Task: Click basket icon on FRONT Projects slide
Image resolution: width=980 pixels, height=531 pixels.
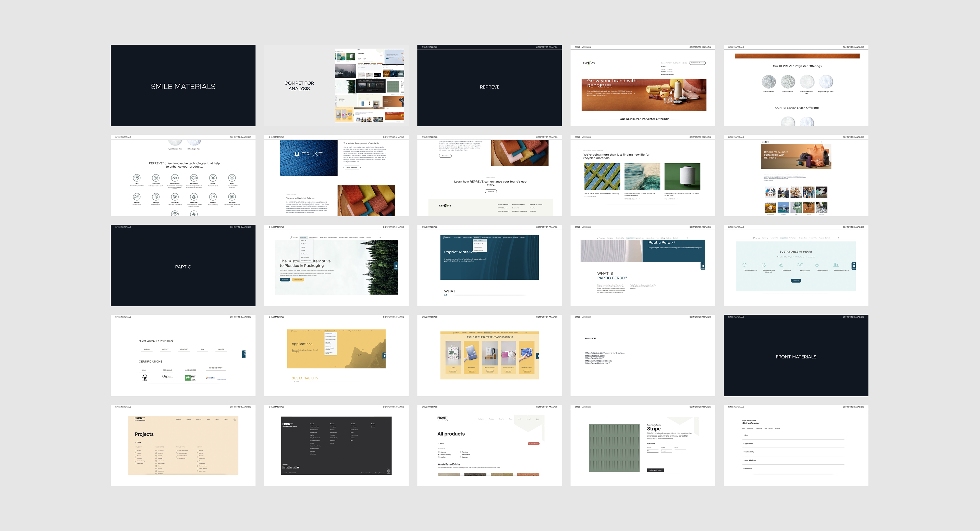Action: pyautogui.click(x=235, y=419)
